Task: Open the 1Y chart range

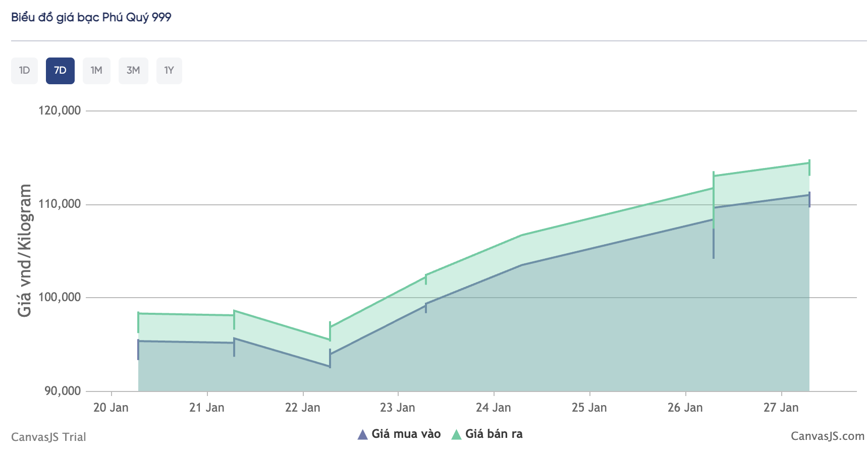Action: [x=169, y=71]
